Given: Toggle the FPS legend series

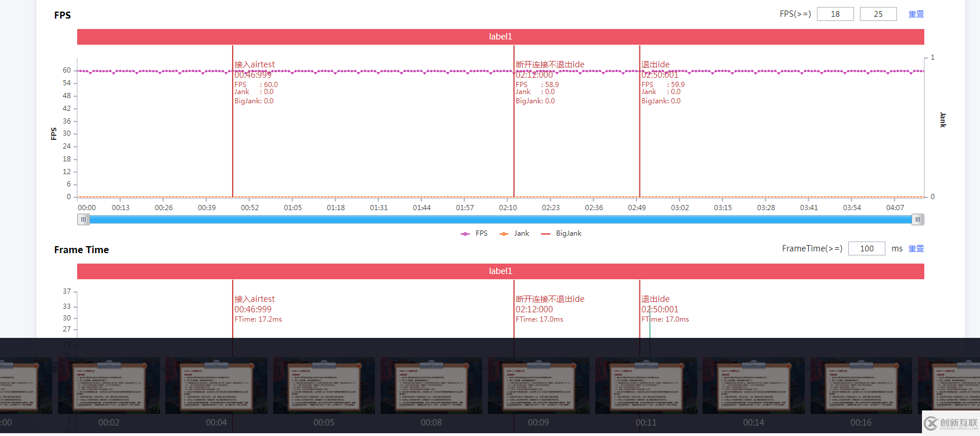Looking at the screenshot, I should [x=474, y=233].
